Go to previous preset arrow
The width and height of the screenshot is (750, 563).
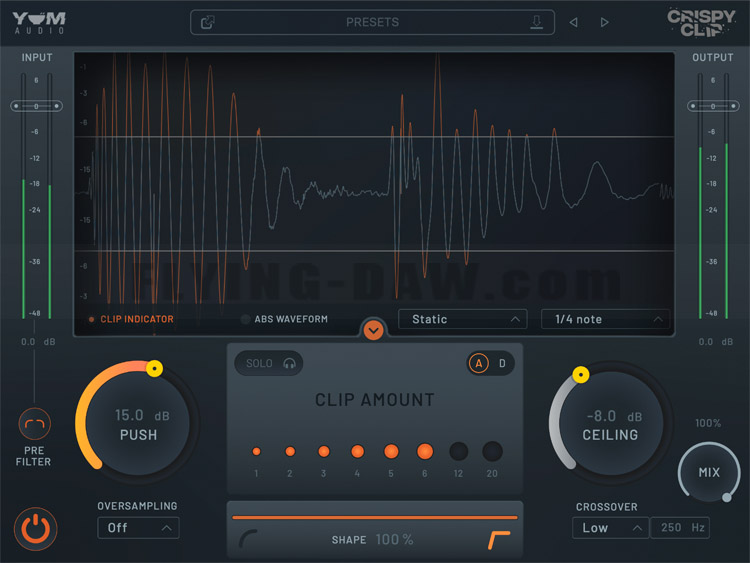tap(574, 22)
